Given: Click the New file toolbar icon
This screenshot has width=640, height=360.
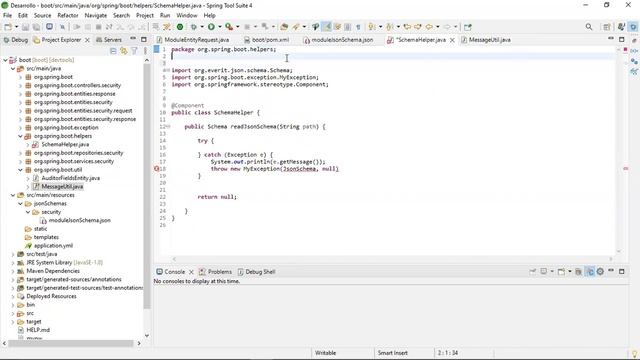Looking at the screenshot, I should (7, 27).
